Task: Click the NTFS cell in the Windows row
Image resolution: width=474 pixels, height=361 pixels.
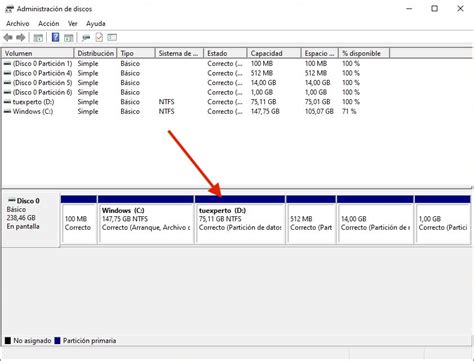Action: [166, 112]
